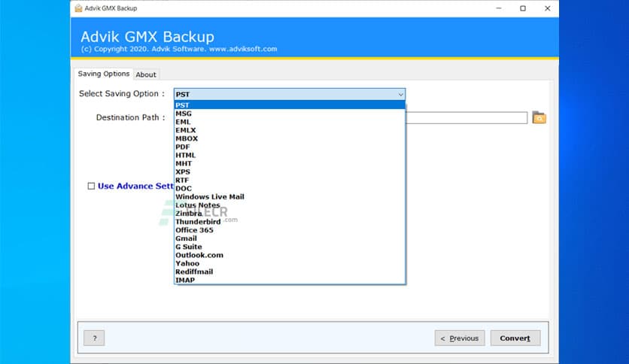629x364 pixels.
Task: Click the Destination Path input field
Action: (466, 118)
